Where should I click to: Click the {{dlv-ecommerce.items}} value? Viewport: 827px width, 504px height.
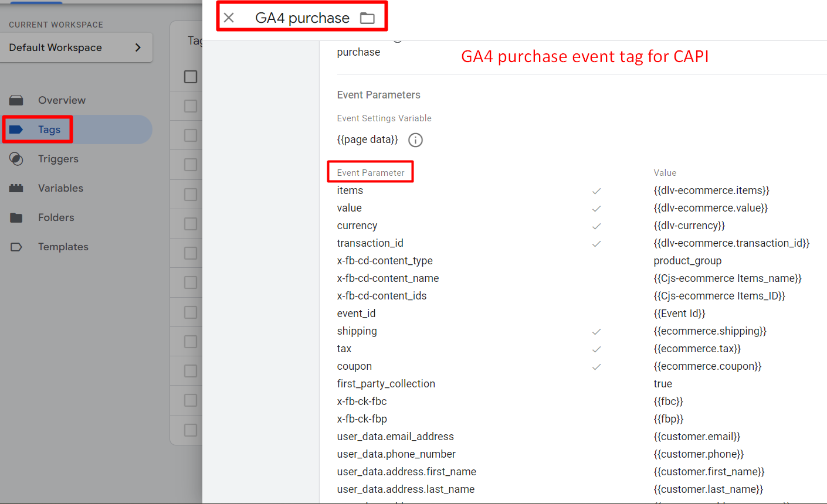coord(711,190)
